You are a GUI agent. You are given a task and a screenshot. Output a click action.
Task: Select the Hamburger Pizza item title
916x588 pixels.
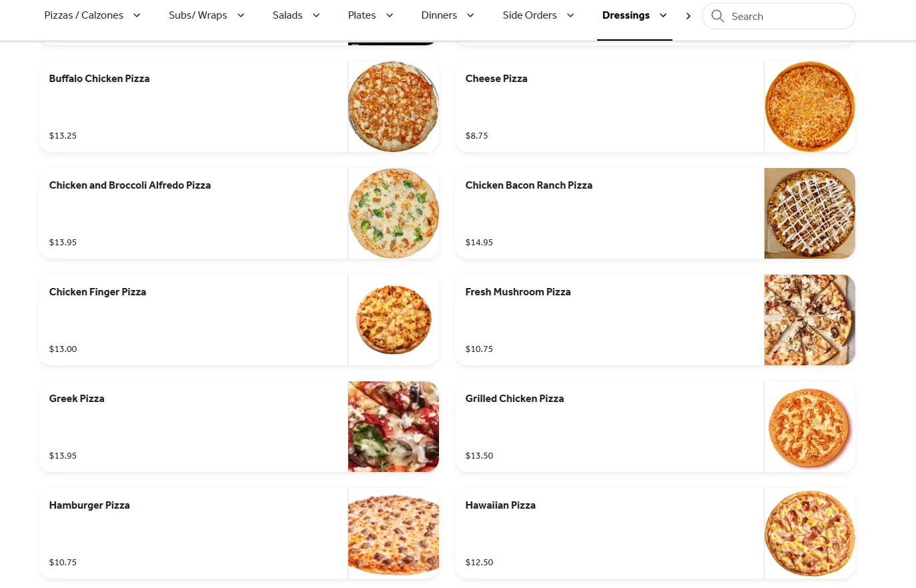(x=89, y=505)
